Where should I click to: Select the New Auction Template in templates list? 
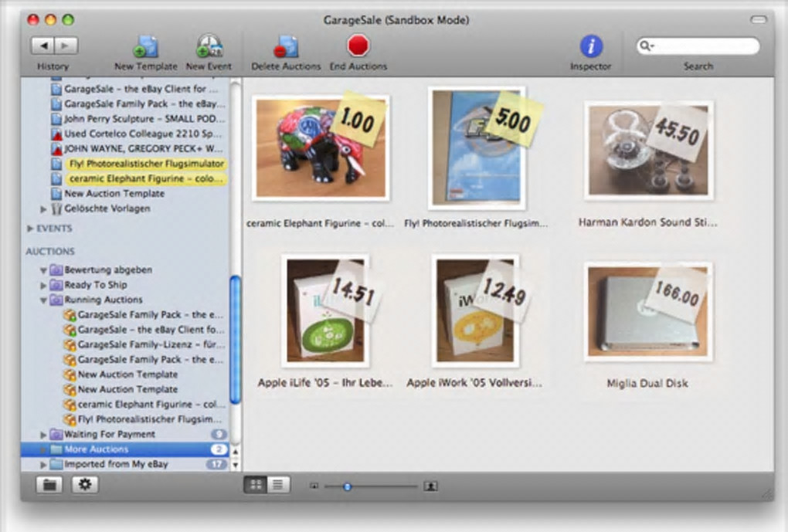coord(124,193)
